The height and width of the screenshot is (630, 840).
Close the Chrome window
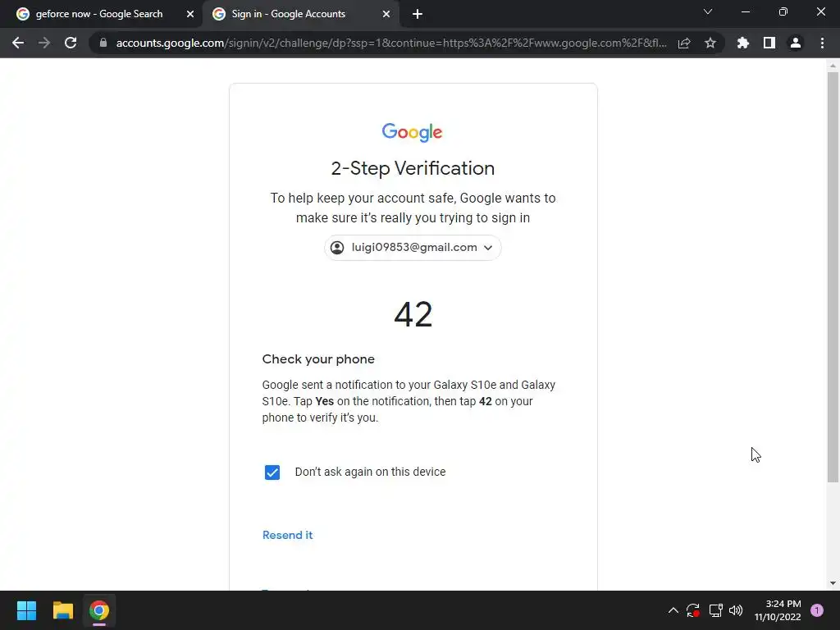[x=820, y=11]
